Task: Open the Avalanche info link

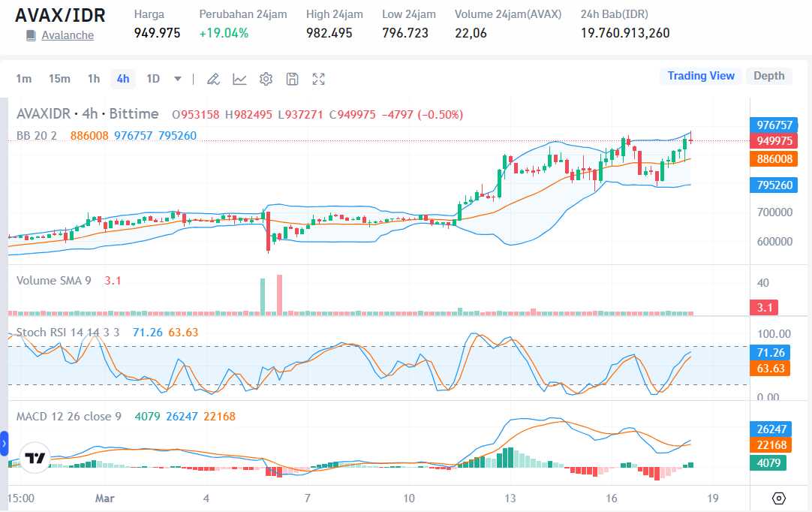Action: 68,35
